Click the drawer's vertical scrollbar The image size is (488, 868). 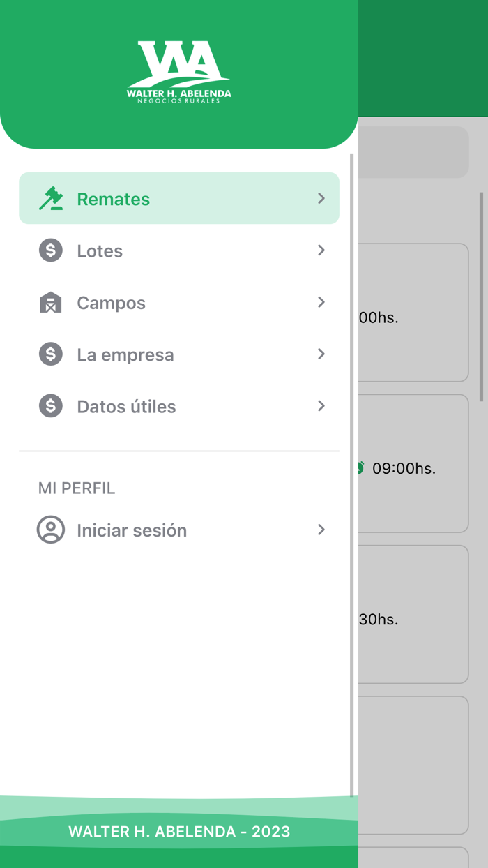(x=352, y=474)
